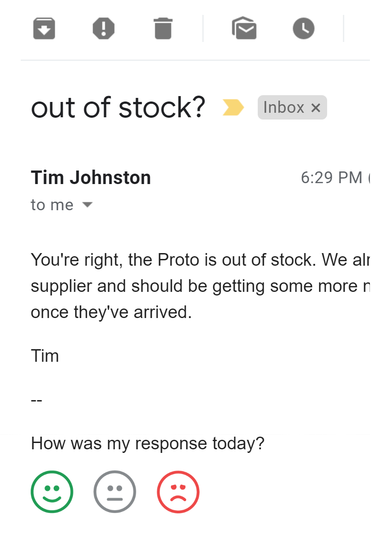392x535 pixels.
Task: Delete the email with trash icon
Action: pyautogui.click(x=163, y=28)
